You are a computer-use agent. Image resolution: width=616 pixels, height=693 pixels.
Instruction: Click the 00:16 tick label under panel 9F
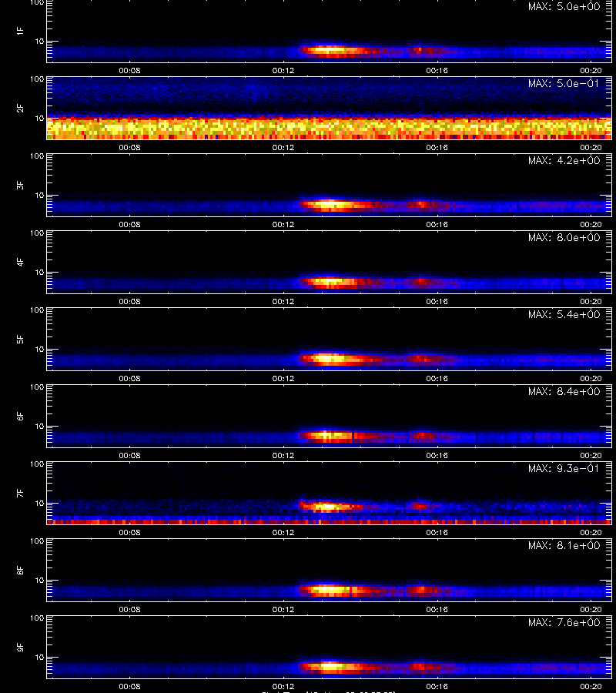(x=437, y=686)
